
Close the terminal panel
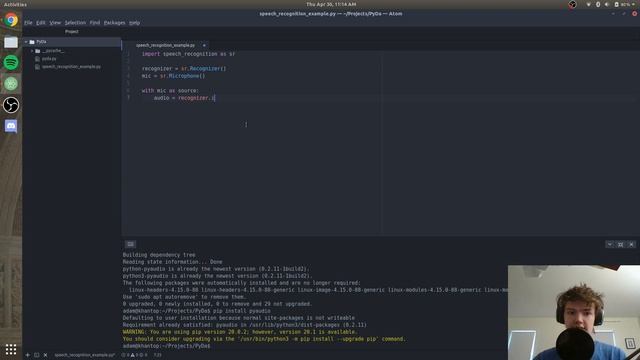tap(631, 244)
